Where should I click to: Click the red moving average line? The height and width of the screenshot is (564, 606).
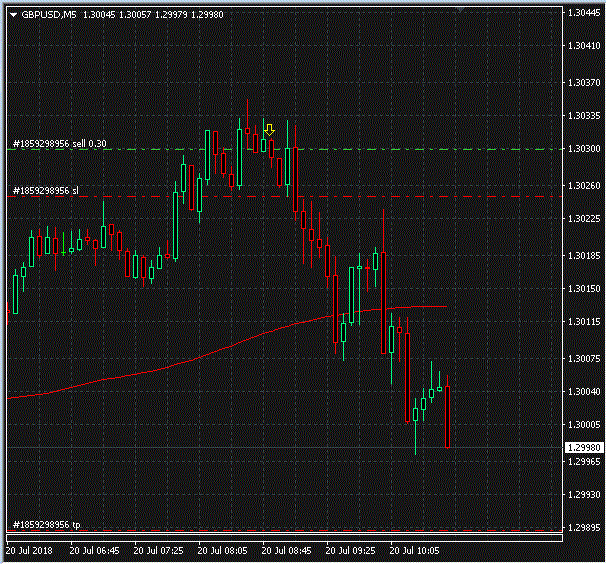click(200, 353)
